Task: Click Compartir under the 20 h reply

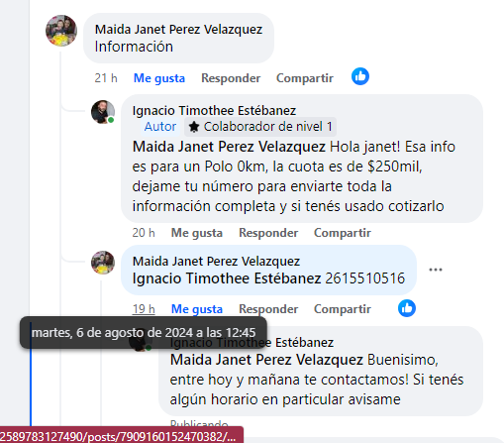Action: [343, 233]
